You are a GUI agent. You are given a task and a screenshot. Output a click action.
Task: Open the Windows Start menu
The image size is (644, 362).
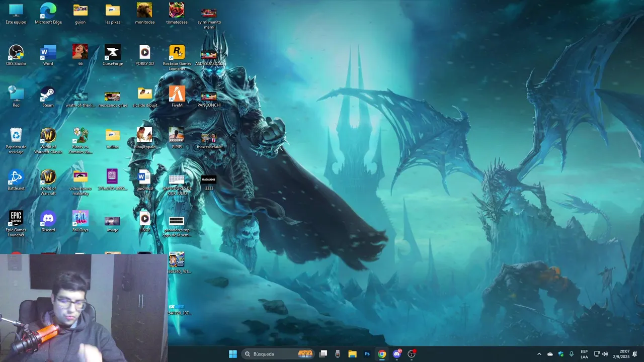point(233,354)
